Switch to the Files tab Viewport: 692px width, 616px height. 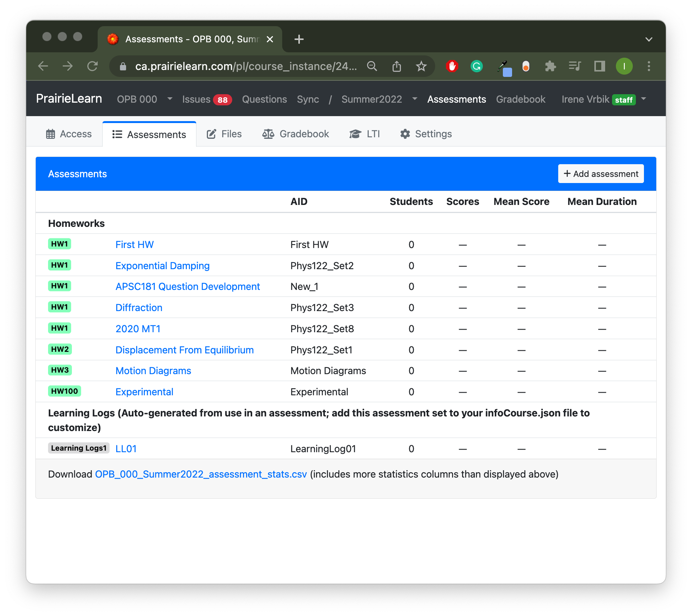[224, 134]
